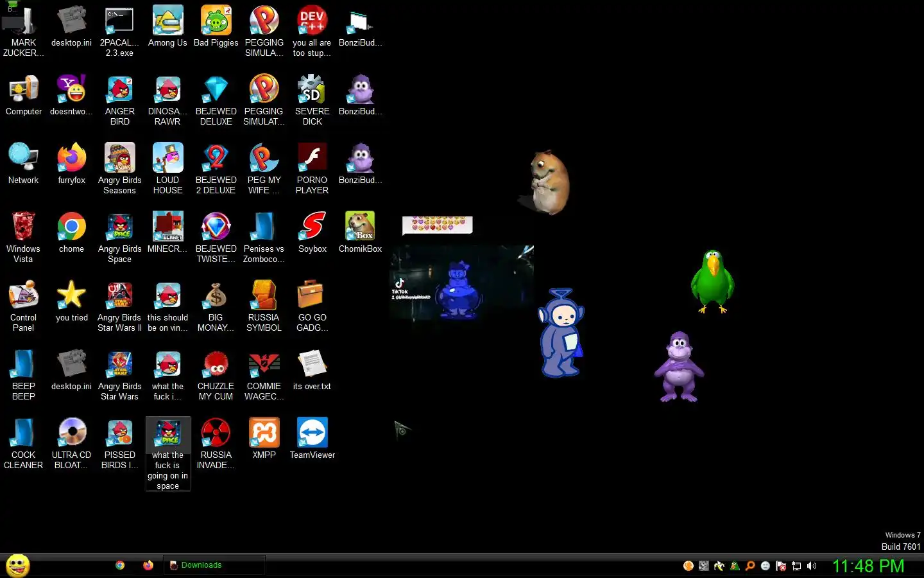Open Angry Birds Seasons shortcut
924x578 pixels.
point(119,169)
